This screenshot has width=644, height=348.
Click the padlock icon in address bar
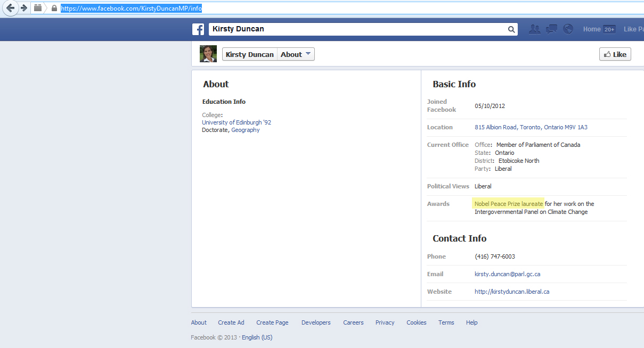[x=54, y=8]
